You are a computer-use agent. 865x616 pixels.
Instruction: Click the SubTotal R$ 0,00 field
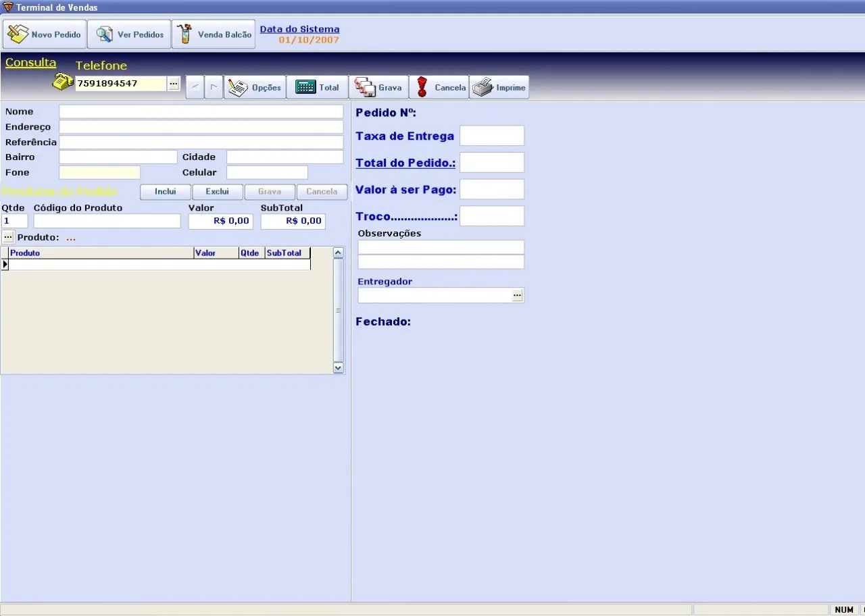pyautogui.click(x=293, y=221)
